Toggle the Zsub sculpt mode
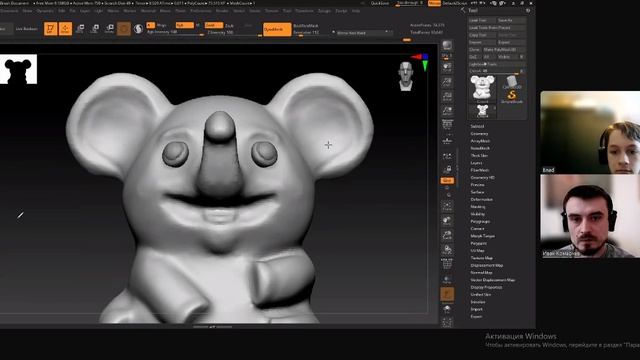 229,25
